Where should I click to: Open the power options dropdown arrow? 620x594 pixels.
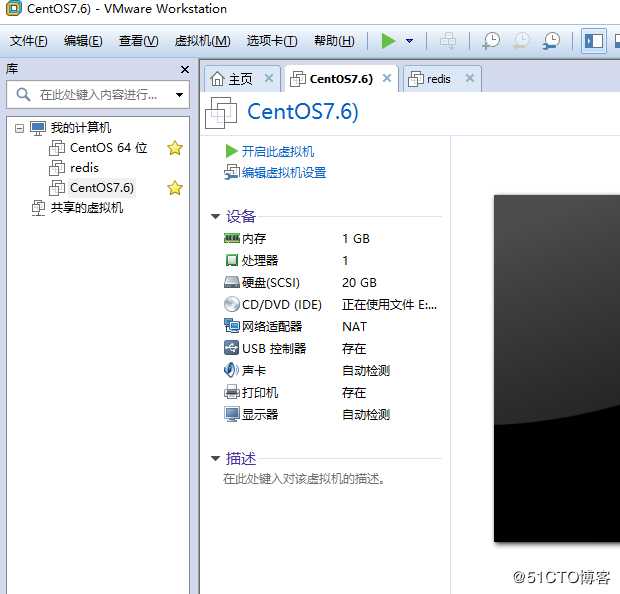[x=410, y=41]
